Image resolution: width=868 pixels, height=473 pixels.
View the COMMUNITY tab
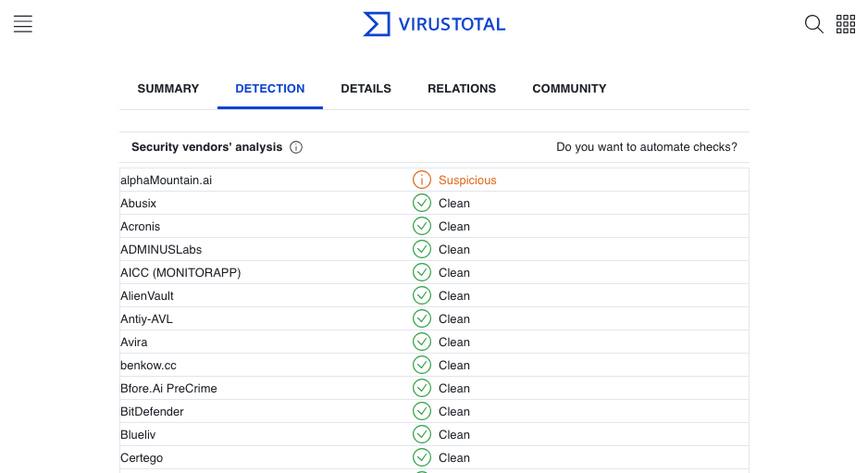click(x=570, y=89)
